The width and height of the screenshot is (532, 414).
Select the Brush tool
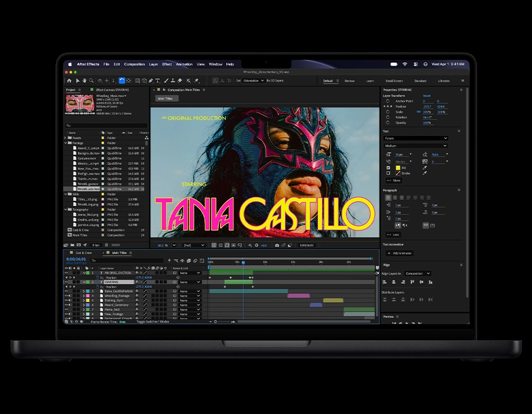pos(166,81)
